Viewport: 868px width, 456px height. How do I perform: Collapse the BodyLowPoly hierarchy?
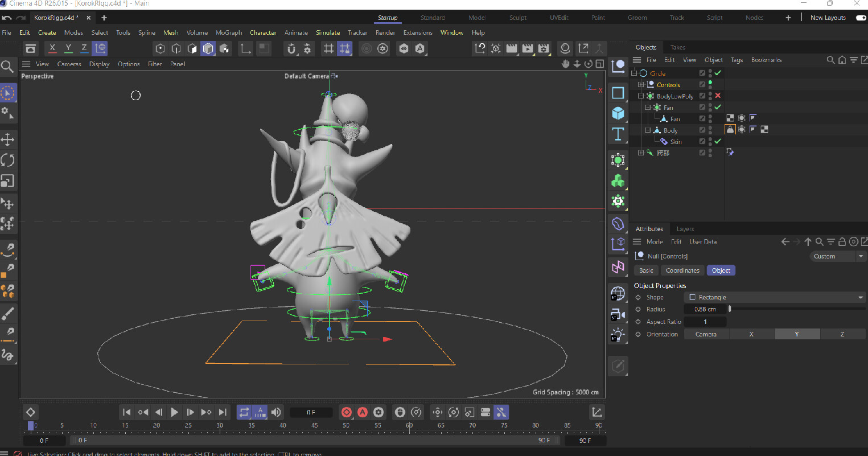[x=641, y=96]
